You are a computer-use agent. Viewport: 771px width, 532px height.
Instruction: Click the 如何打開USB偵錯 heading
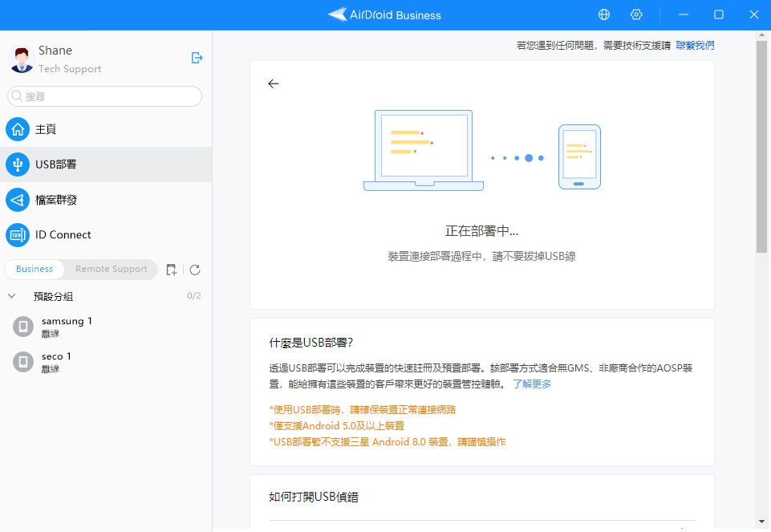(313, 497)
